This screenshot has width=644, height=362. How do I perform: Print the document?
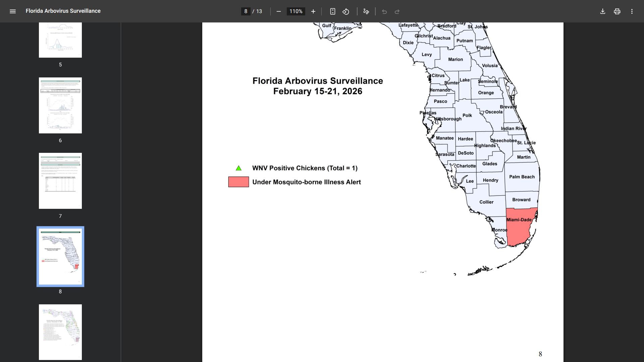point(617,11)
